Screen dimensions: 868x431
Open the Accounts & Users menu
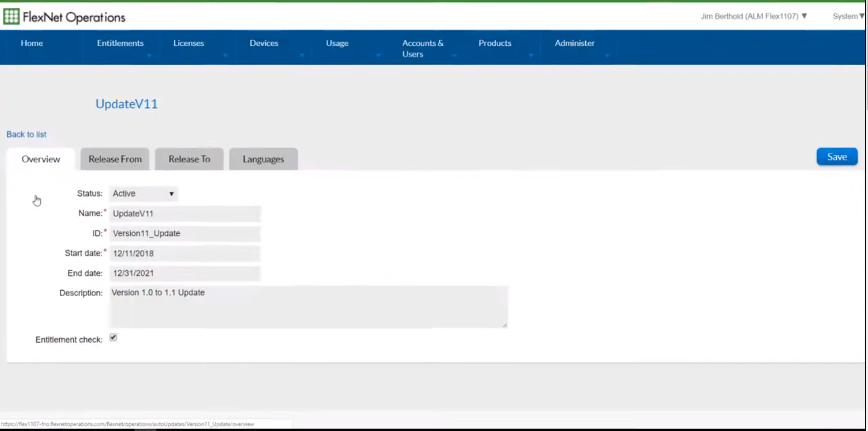pyautogui.click(x=423, y=48)
